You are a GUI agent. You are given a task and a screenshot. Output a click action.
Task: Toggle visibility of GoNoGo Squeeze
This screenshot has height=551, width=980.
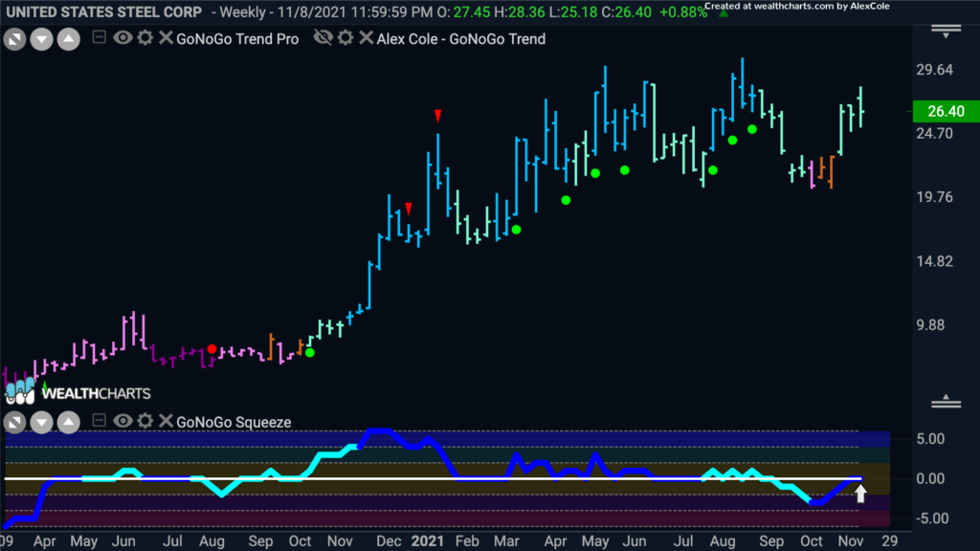tap(122, 421)
